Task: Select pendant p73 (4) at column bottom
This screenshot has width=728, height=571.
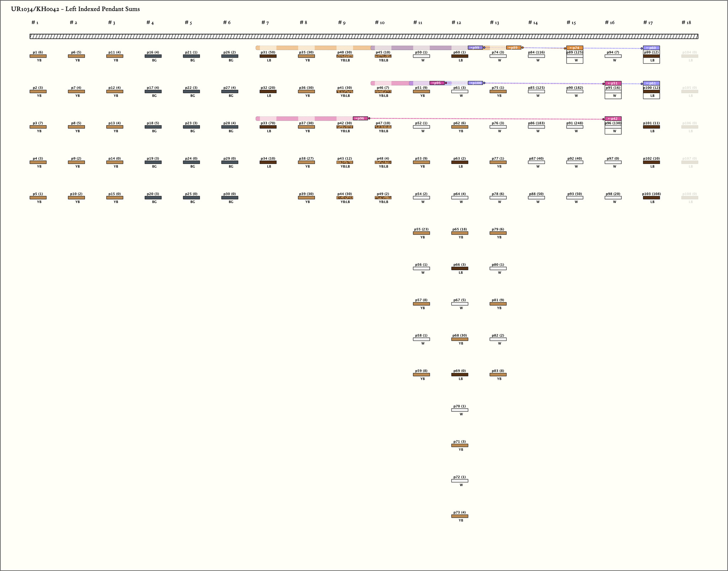Action: [459, 516]
